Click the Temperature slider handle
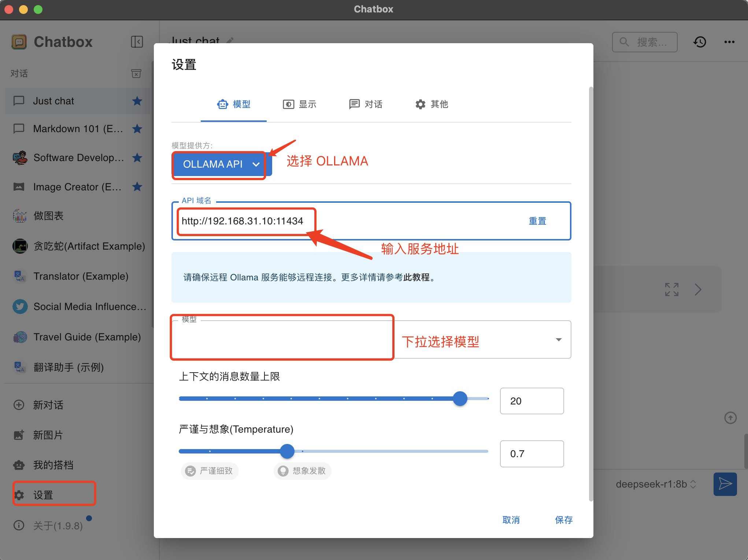Viewport: 748px width, 560px height. (287, 451)
